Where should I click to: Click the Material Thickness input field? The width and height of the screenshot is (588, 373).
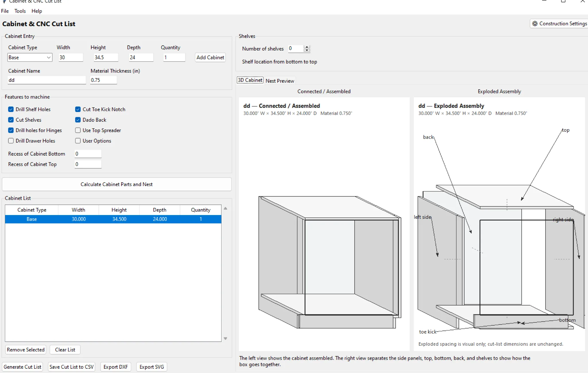(103, 80)
